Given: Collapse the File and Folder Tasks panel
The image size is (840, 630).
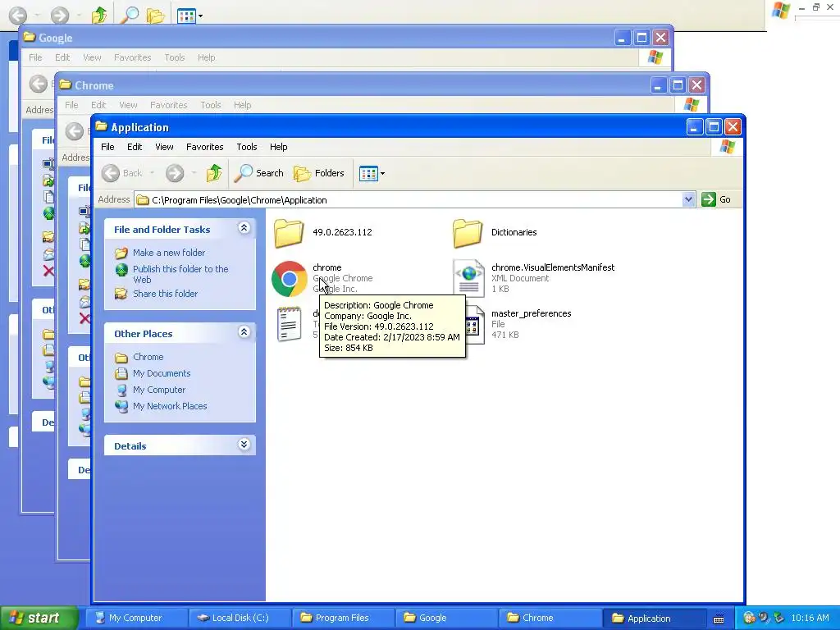Looking at the screenshot, I should [x=244, y=228].
